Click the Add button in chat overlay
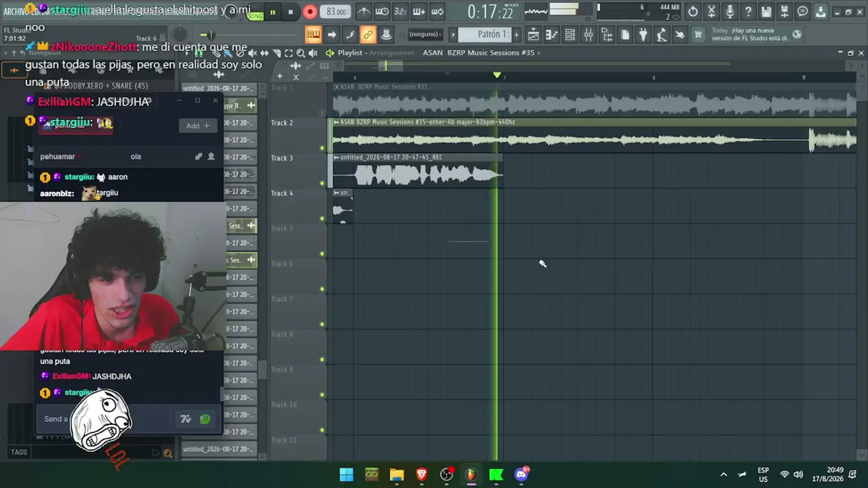The height and width of the screenshot is (488, 868). pos(198,125)
